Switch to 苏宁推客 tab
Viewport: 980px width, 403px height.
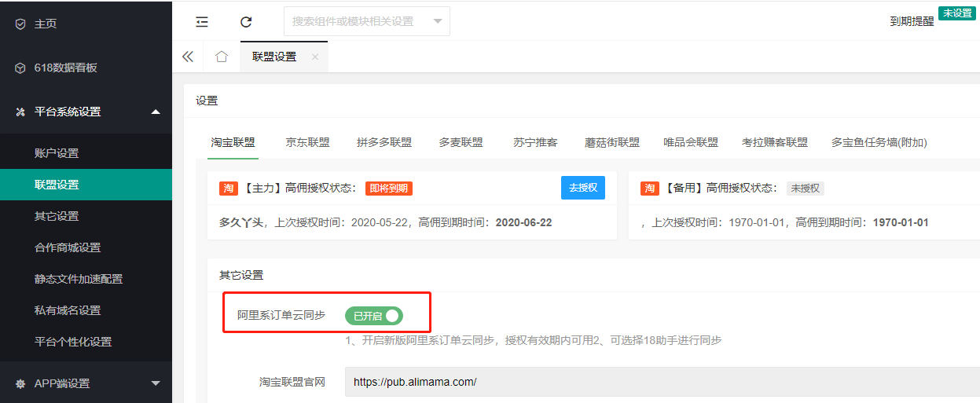(x=536, y=142)
